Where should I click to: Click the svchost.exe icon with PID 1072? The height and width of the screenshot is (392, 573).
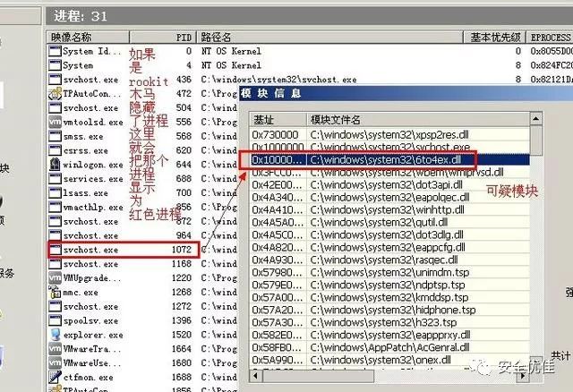point(55,250)
